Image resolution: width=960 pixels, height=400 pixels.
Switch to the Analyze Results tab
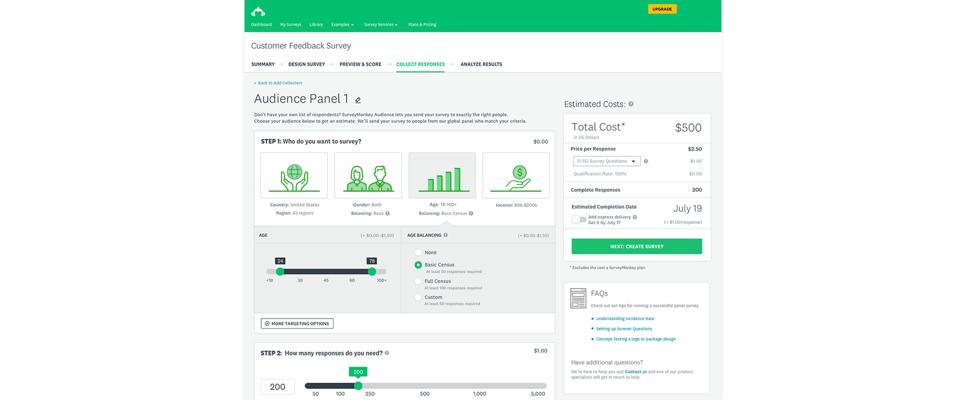click(x=481, y=64)
